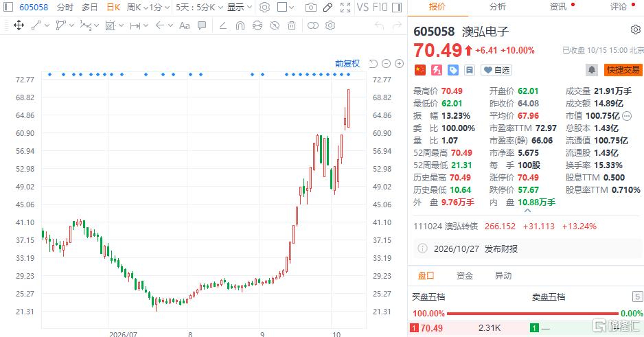Viewport: 644px width, 337px height.
Task: Expand the 5天:5分K dropdown
Action: 199,7
